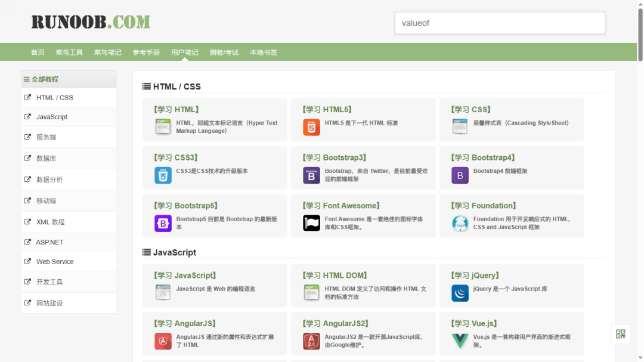Click the red AngularJS shield icon
The image size is (644, 362).
pos(163,341)
